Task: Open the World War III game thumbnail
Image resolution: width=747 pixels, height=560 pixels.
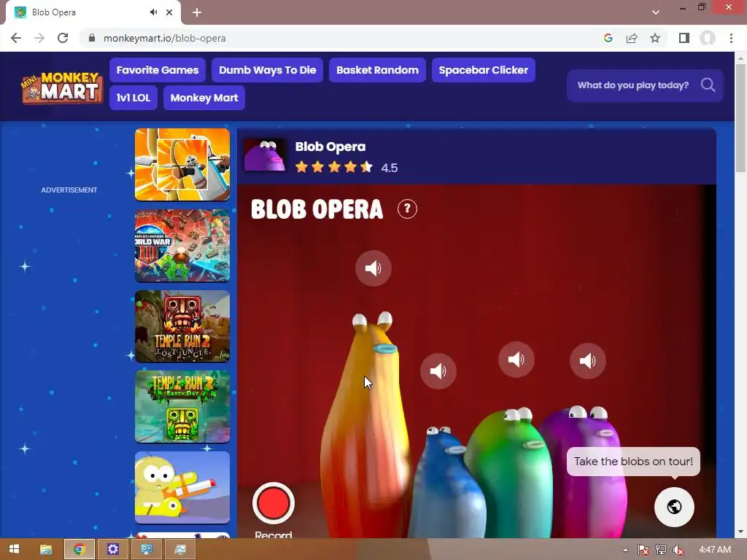Action: click(182, 245)
